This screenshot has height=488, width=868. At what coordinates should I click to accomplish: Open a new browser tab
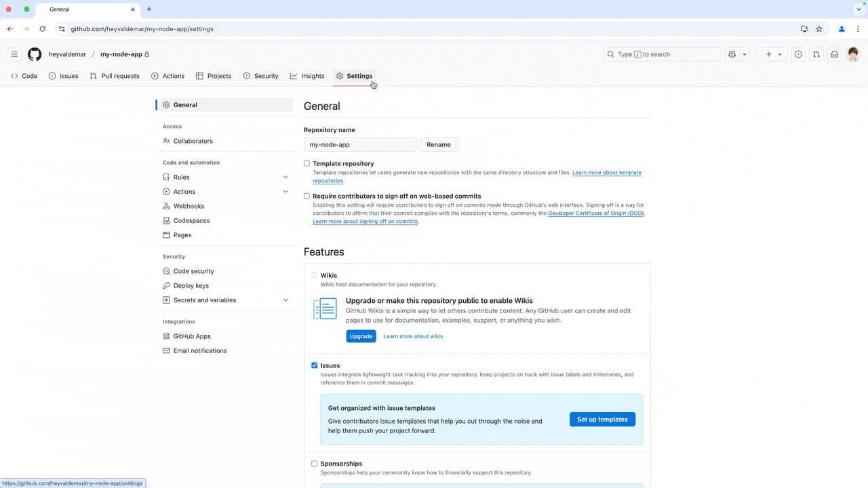tap(149, 9)
